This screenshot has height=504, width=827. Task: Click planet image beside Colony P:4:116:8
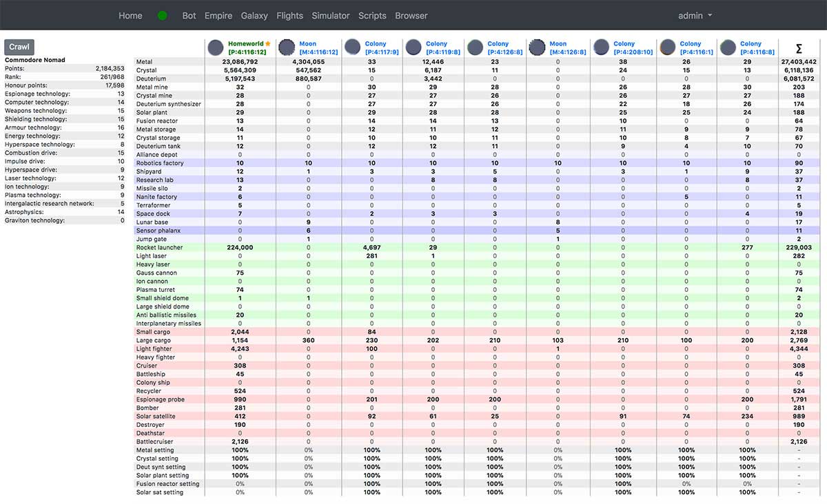pyautogui.click(x=728, y=48)
